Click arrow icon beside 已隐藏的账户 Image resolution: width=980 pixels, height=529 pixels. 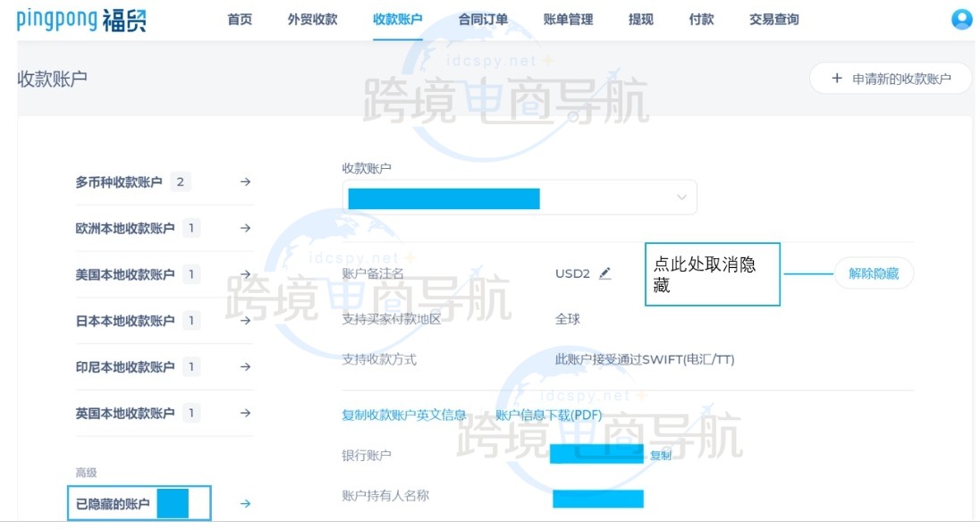(x=243, y=503)
